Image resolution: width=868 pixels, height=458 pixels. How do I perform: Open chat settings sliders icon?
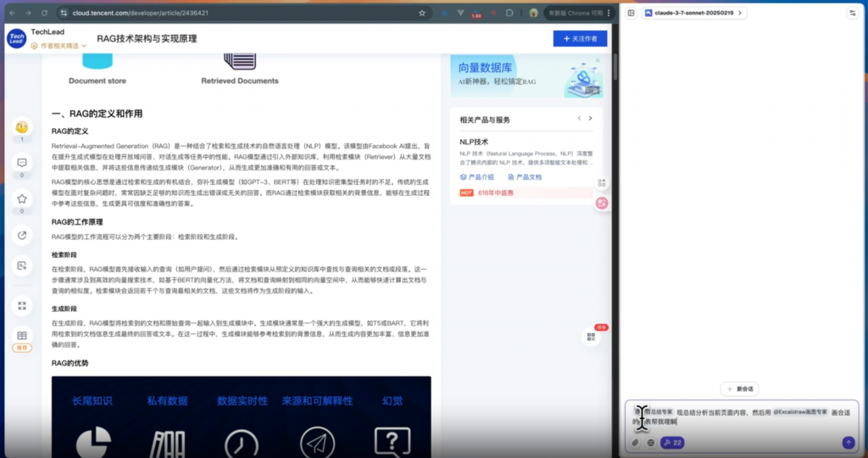point(852,14)
